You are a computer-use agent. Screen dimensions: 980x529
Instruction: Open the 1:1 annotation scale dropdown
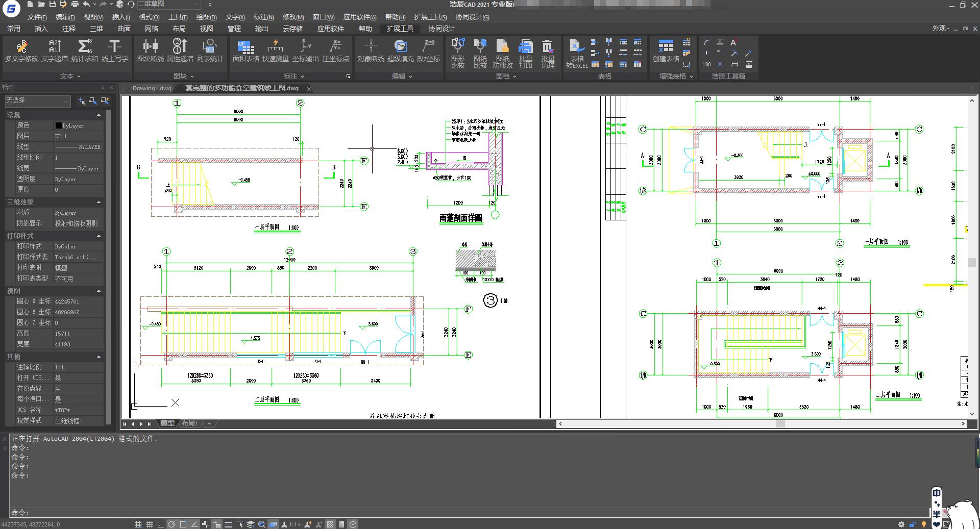pyautogui.click(x=295, y=524)
